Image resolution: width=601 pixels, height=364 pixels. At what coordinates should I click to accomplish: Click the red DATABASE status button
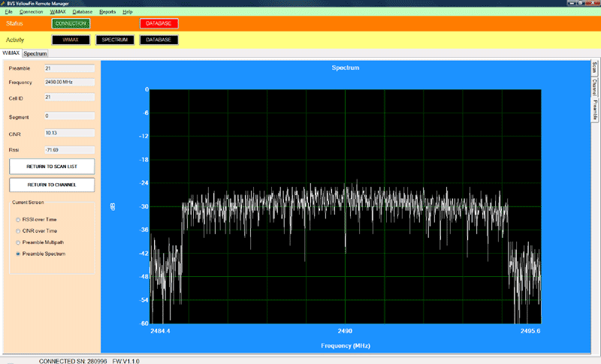point(159,23)
